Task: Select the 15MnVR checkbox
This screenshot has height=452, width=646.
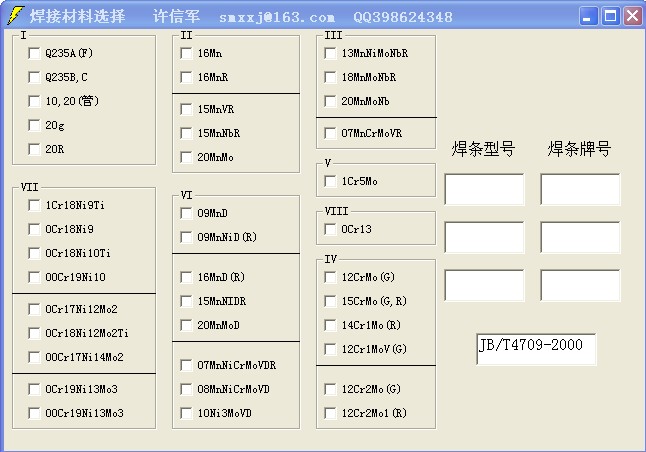Action: (x=186, y=109)
